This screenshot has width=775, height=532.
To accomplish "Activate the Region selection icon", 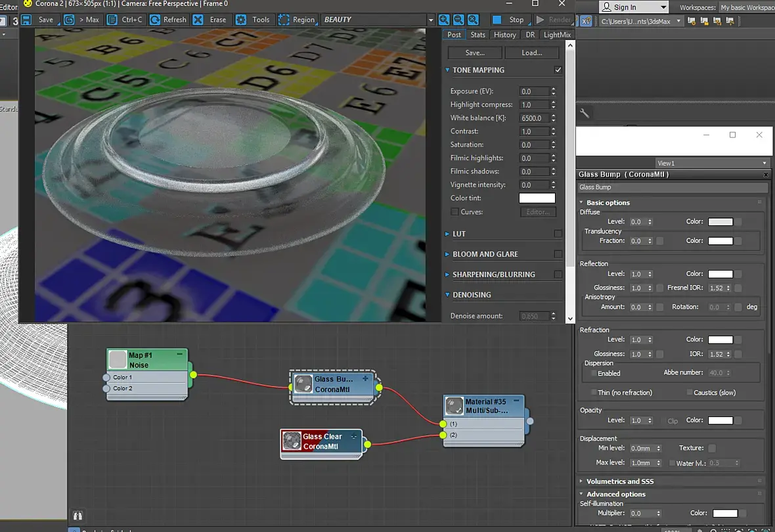I will point(284,20).
